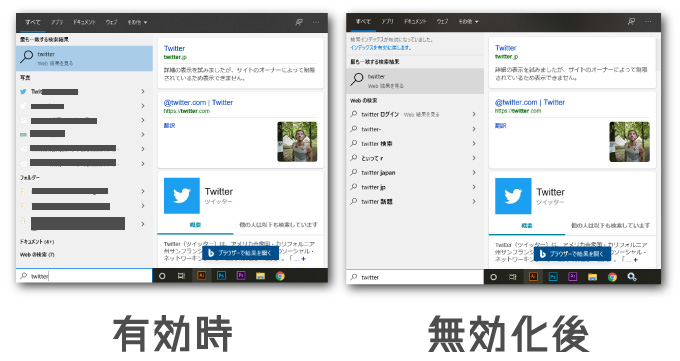
Task: Open the three-dots menu in 無効化後 search header
Action: coord(648,21)
